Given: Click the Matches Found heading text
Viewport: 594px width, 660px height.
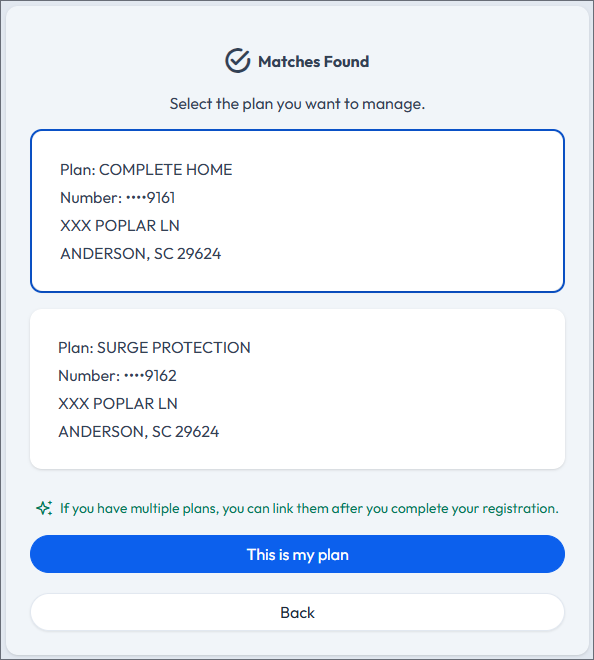Looking at the screenshot, I should click(314, 61).
